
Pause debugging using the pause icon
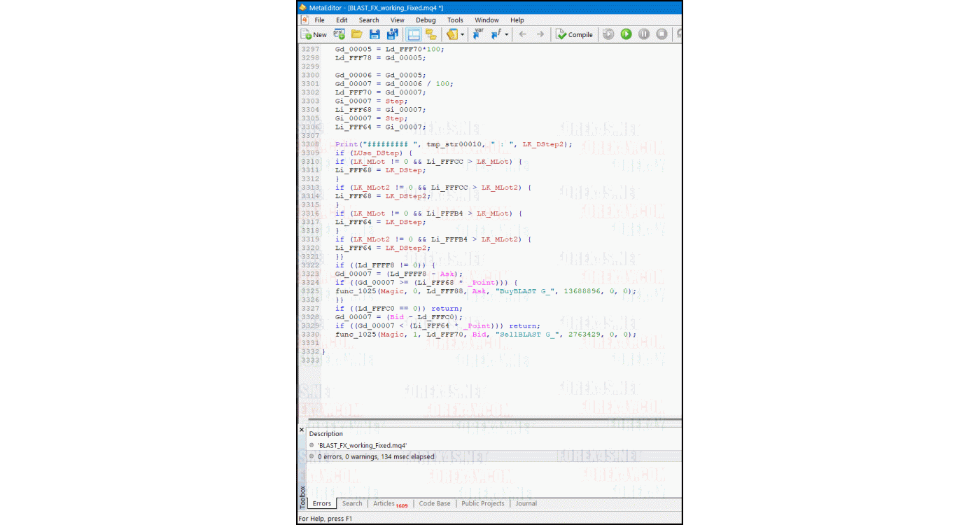click(x=643, y=34)
